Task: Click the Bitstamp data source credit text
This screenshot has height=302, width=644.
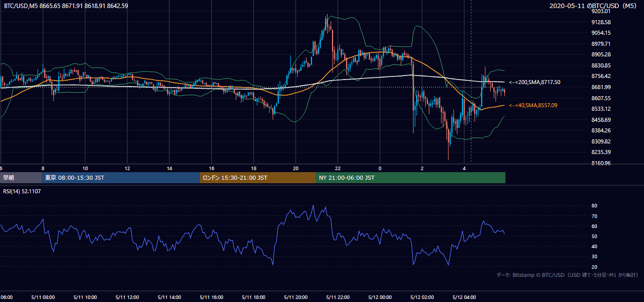Action: [567, 275]
